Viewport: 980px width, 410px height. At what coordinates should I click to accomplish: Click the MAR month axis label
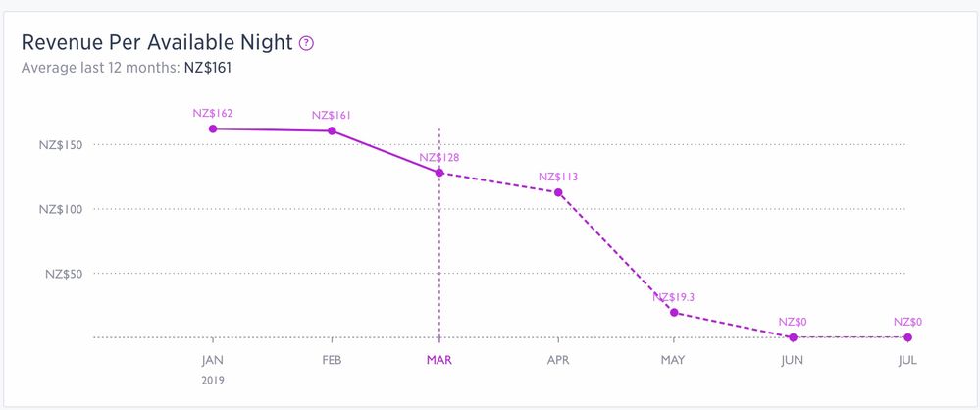pos(439,360)
